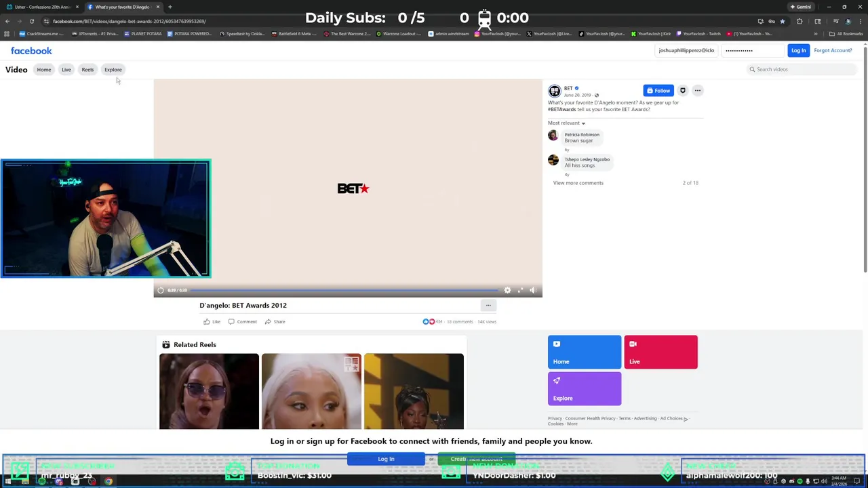Open site information icon in address bar

click(46, 21)
